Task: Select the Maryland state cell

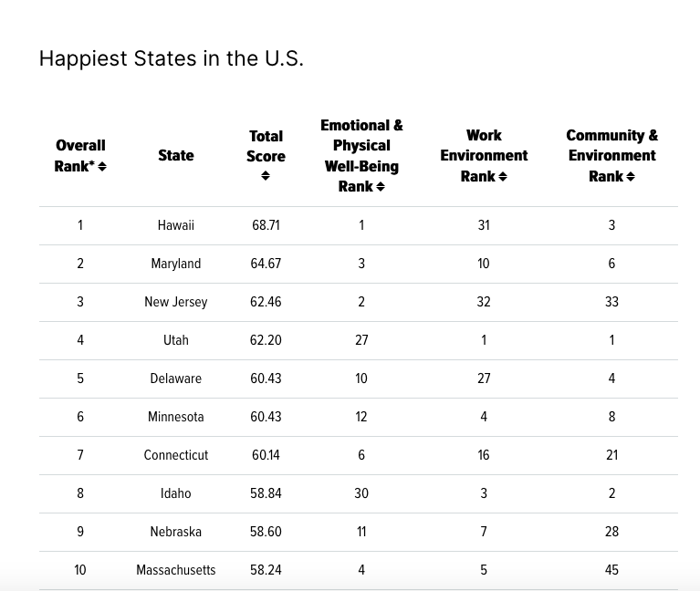Action: point(176,264)
